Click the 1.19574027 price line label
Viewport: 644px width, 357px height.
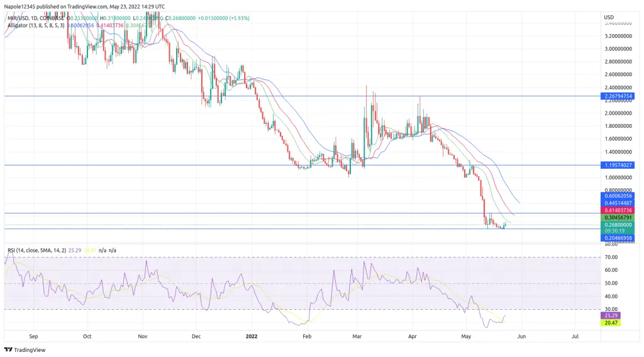pyautogui.click(x=618, y=166)
